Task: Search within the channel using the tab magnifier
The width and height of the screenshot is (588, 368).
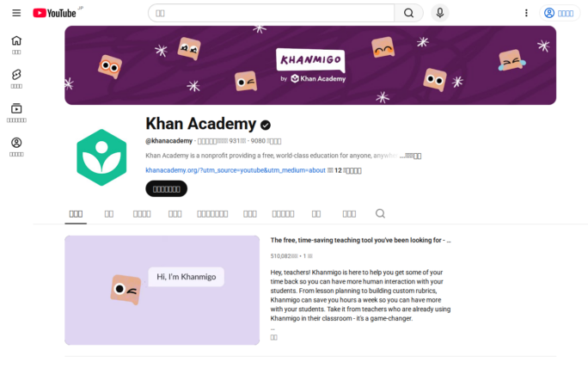Action: (x=380, y=213)
